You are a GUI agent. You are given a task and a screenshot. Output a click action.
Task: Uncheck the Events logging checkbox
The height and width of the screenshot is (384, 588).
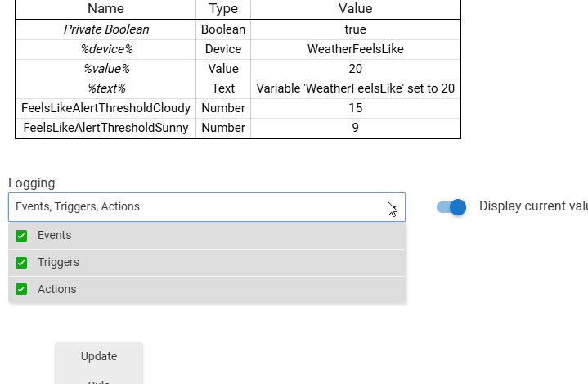(x=21, y=236)
